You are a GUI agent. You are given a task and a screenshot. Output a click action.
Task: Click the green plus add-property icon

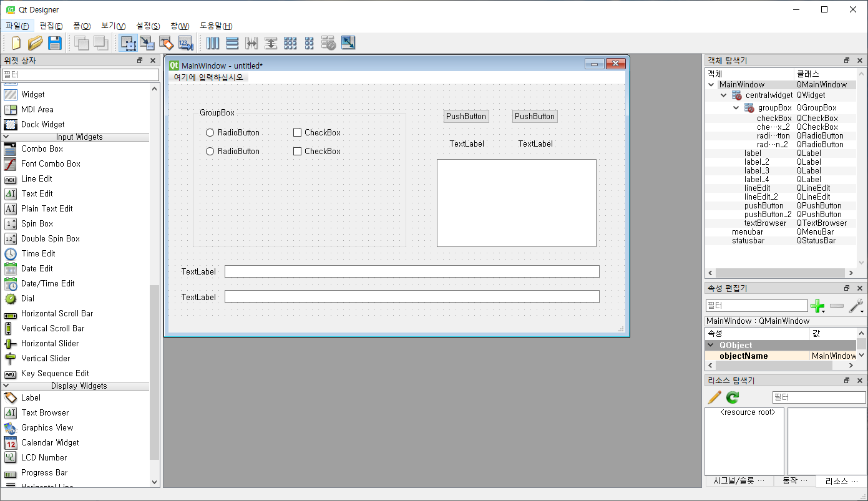816,306
